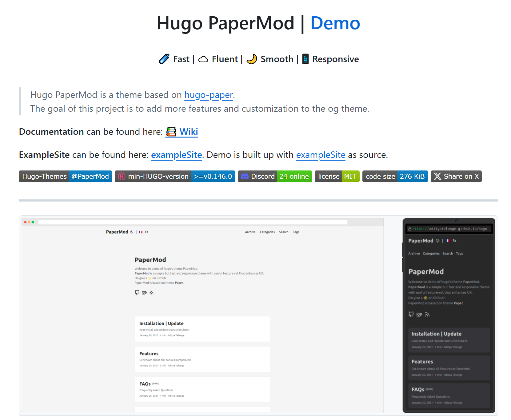Open the Wiki documentation link
The height and width of the screenshot is (420, 511).
tap(189, 132)
